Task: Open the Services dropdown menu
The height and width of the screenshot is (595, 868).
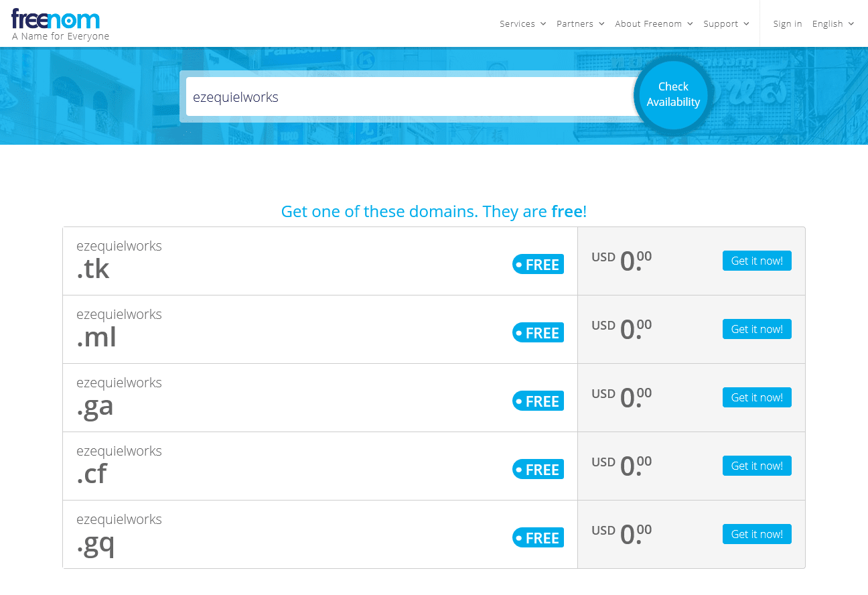Action: (x=522, y=23)
